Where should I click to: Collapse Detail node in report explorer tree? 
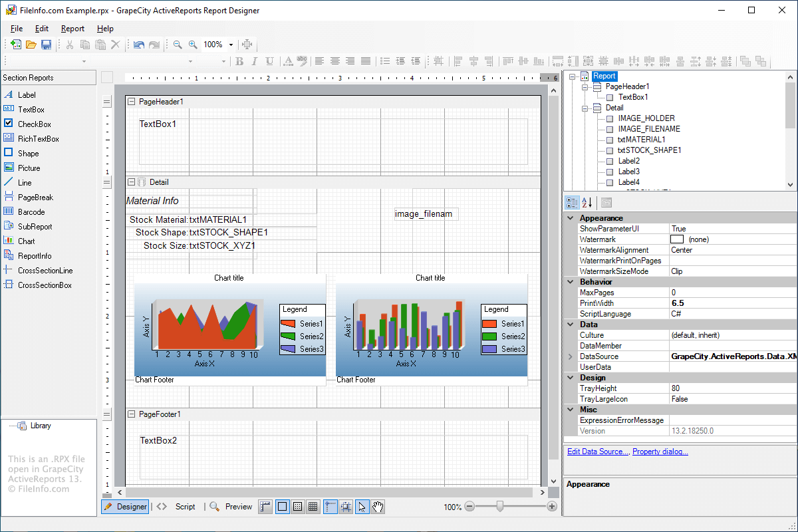tap(585, 108)
